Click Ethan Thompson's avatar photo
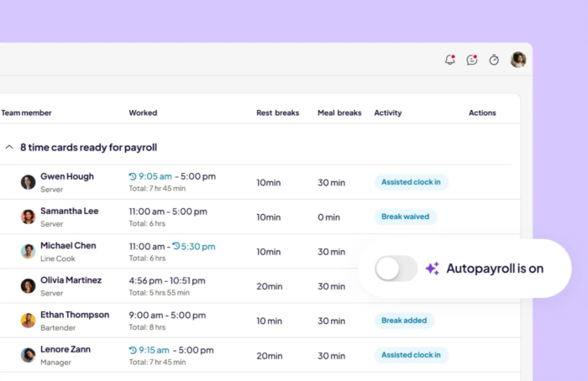 point(28,321)
